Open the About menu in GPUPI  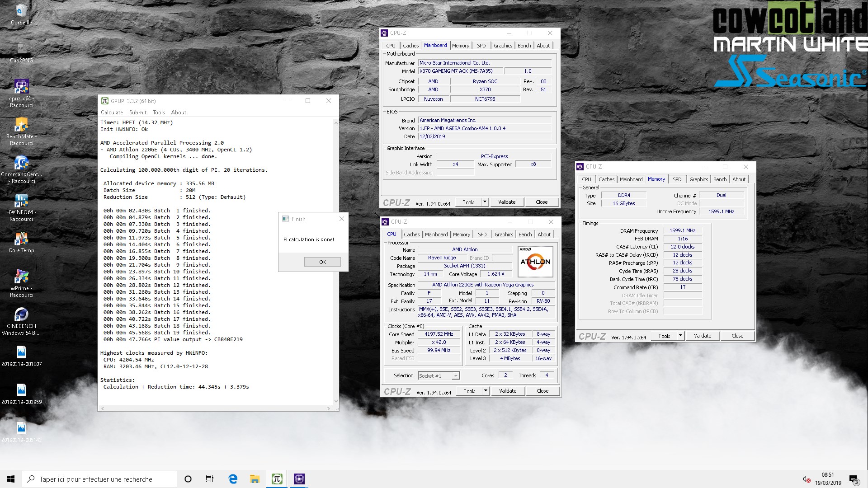coord(179,113)
